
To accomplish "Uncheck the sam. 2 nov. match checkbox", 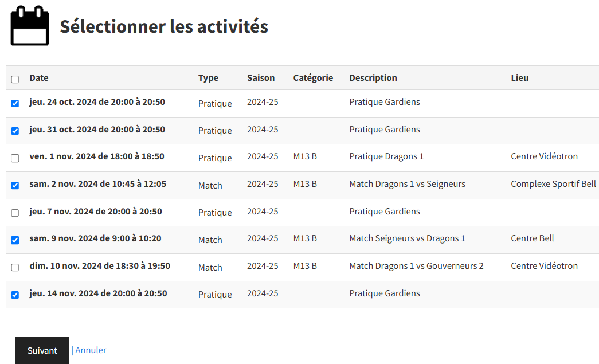I will (15, 186).
